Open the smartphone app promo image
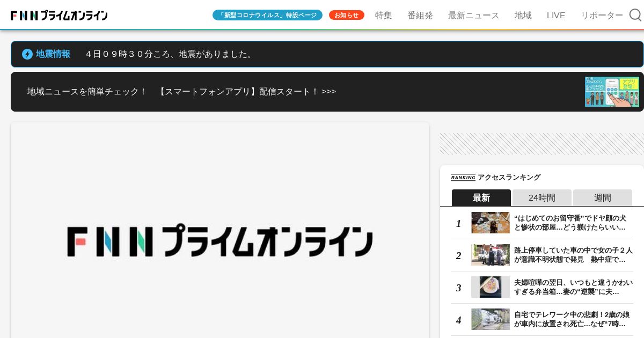The height and width of the screenshot is (338, 644). 612,92
